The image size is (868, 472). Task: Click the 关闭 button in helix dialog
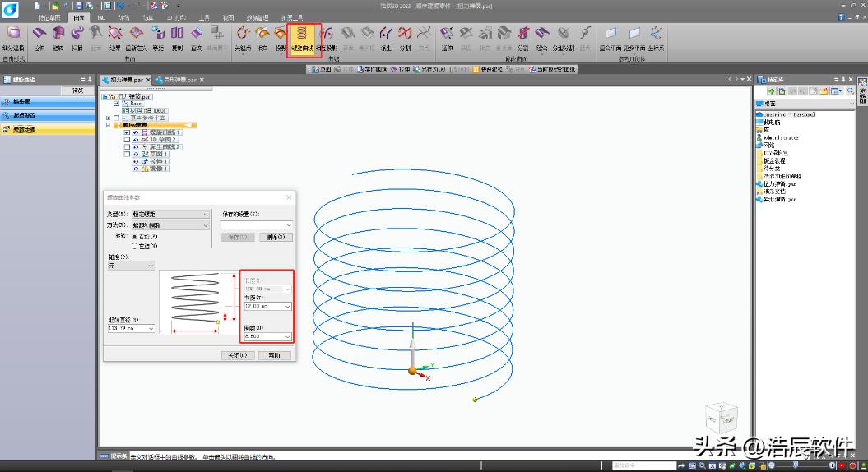239,355
